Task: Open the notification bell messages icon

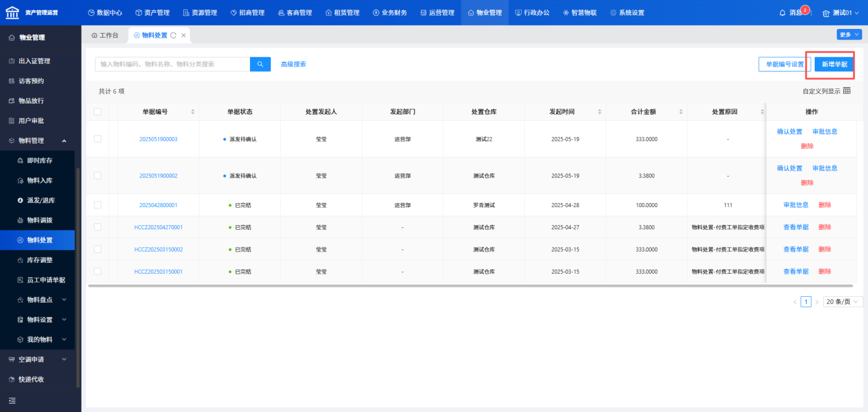Action: point(782,13)
